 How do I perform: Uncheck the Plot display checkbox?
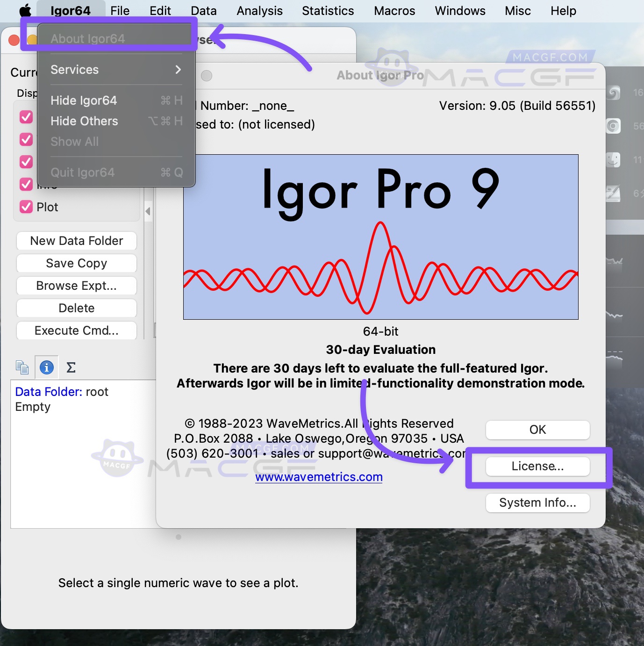tap(26, 207)
